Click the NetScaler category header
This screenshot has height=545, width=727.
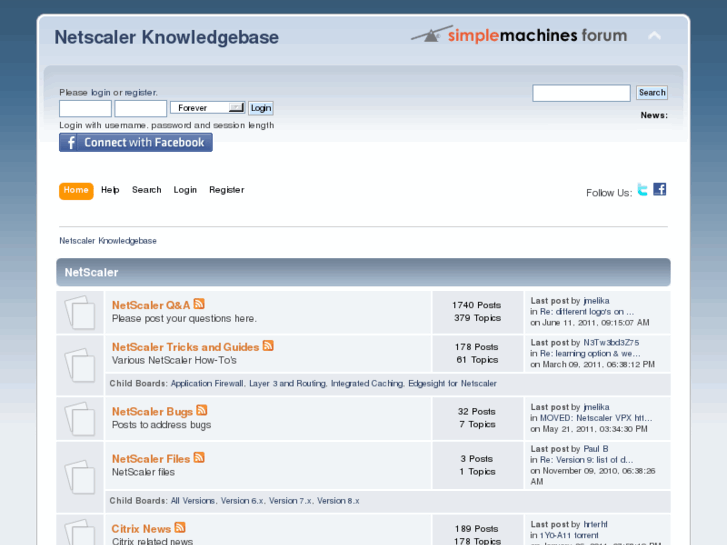[364, 272]
